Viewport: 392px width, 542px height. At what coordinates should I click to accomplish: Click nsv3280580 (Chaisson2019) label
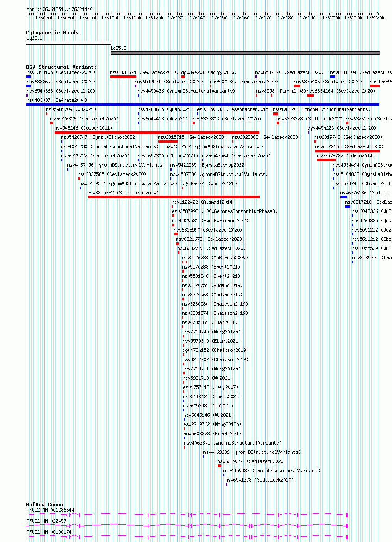pos(215,304)
